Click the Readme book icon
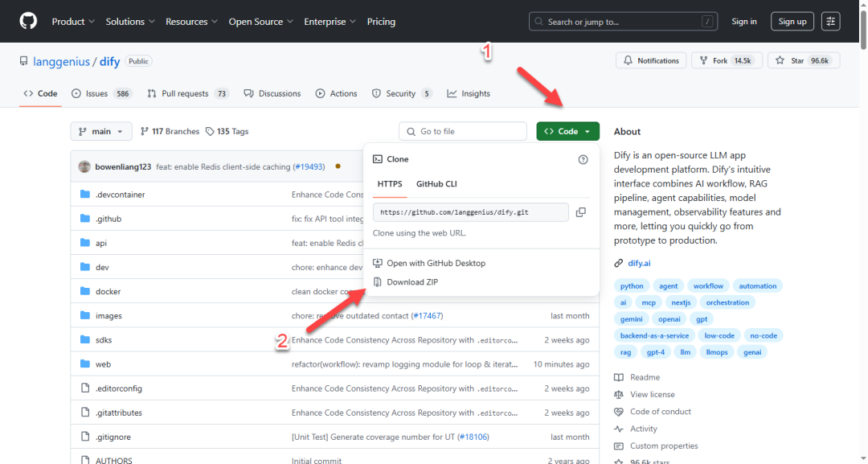The image size is (868, 464). point(618,377)
